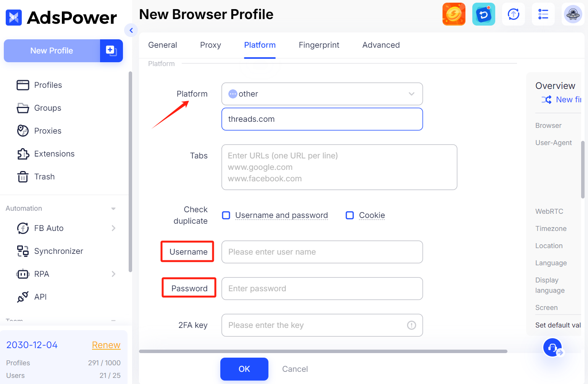Viewport: 588px width, 384px height.
Task: Collapse the Automation section
Action: point(113,208)
